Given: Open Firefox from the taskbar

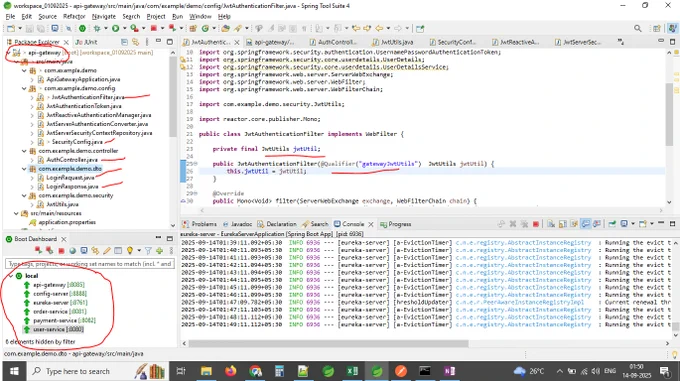Looking at the screenshot, I should 231,371.
